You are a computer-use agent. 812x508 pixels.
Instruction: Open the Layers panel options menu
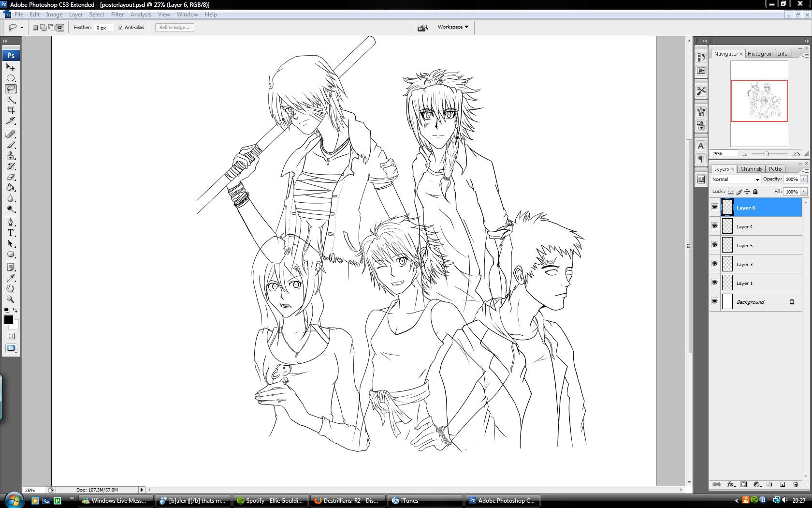804,171
